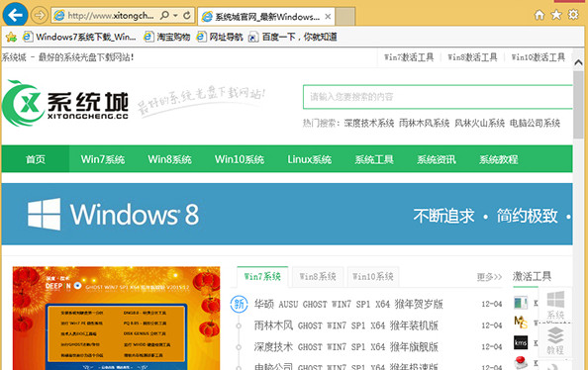Select Win7系统 in green navigation bar
Image resolution: width=588 pixels, height=370 pixels.
103,159
